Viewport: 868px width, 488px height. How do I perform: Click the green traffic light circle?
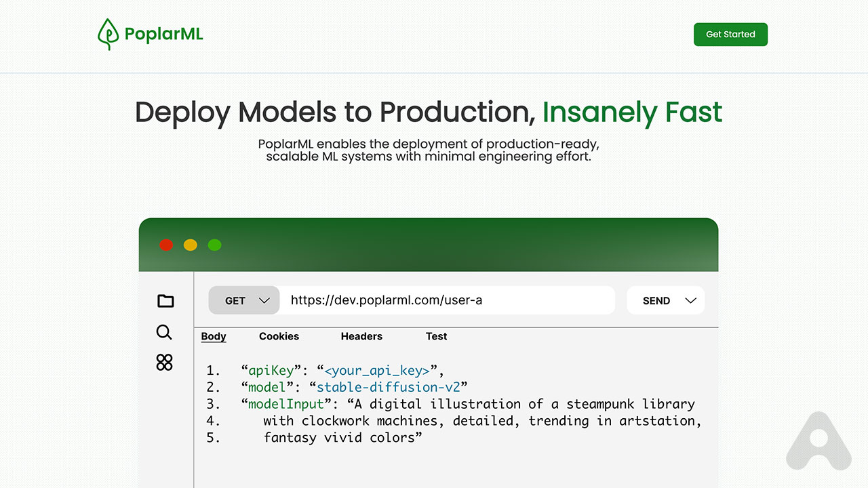click(x=214, y=245)
